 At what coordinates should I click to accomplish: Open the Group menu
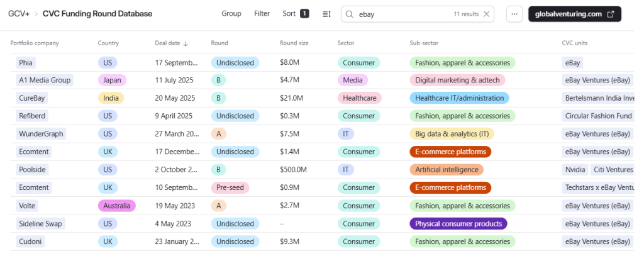coord(231,14)
